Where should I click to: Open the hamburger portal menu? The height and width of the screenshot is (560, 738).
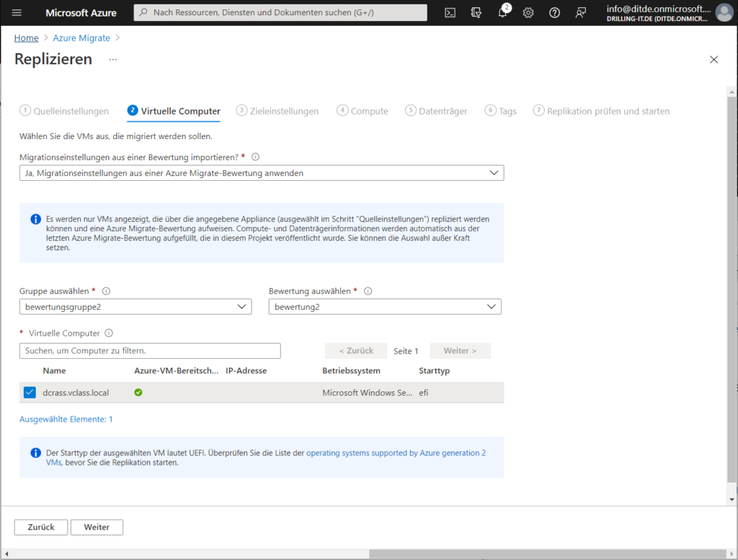[17, 13]
